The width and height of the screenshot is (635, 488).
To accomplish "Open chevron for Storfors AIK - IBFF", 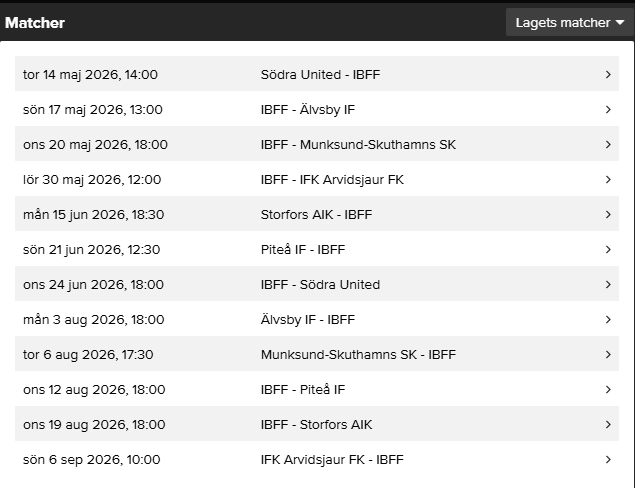I will tap(608, 215).
